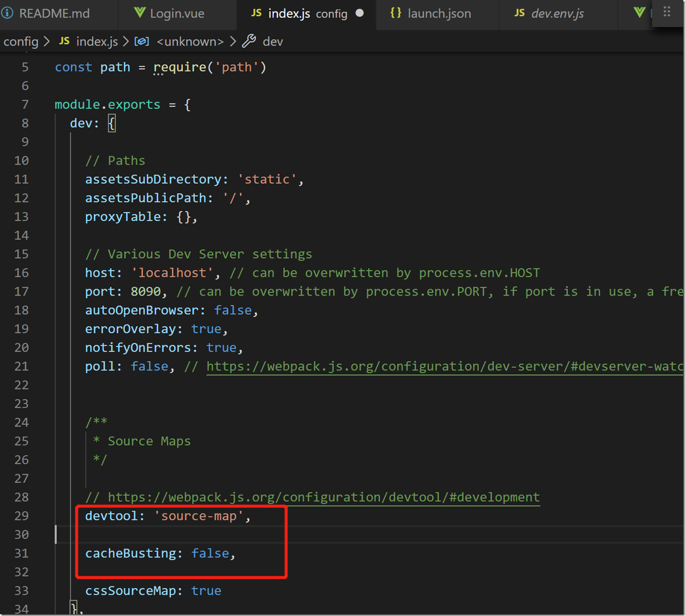Click the JS icon in breadcrumb
Viewport: 685px width, 616px height.
pyautogui.click(x=64, y=41)
